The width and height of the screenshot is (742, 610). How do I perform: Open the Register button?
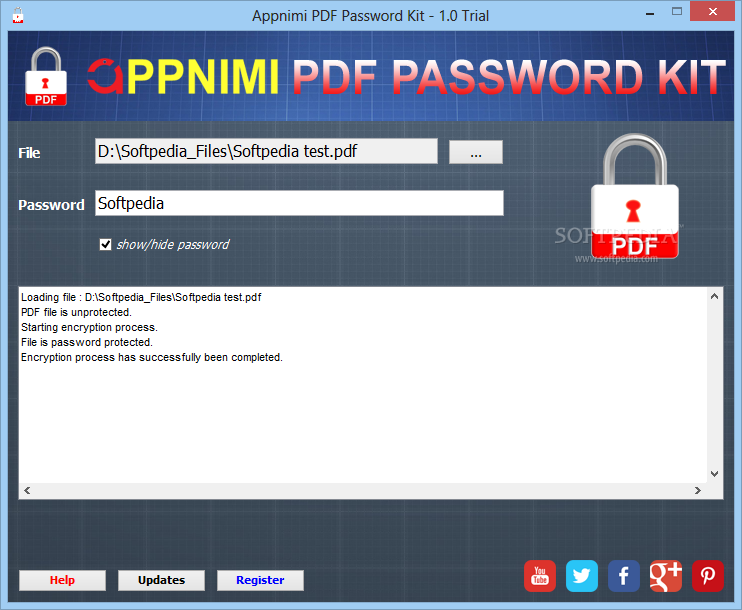pos(260,580)
